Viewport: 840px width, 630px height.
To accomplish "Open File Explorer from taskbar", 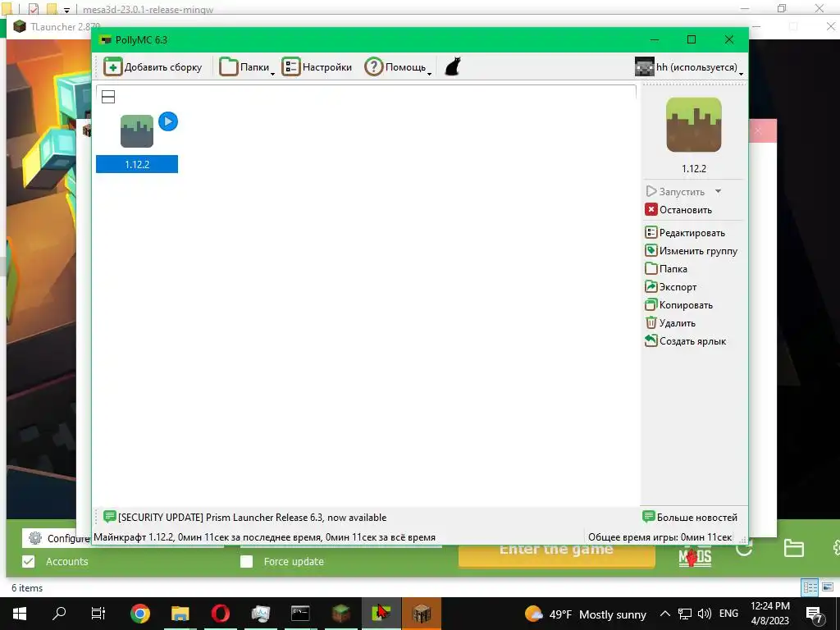I will [x=180, y=614].
